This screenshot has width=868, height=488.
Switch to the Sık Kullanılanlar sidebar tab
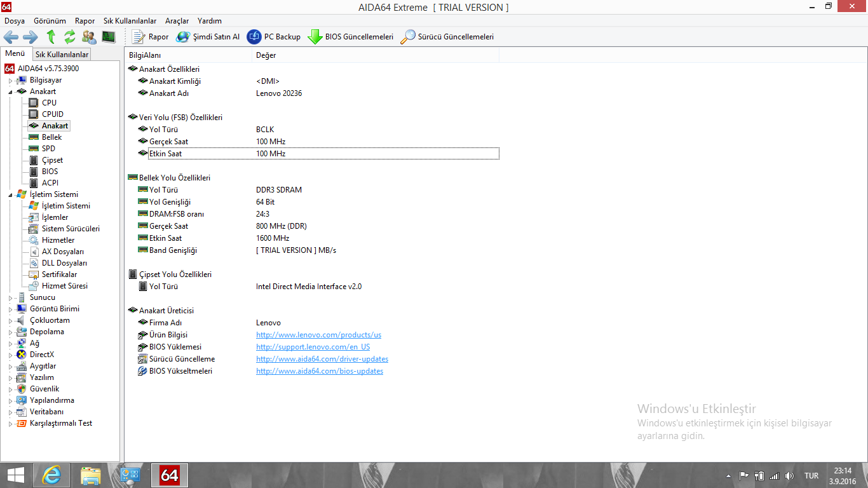[61, 55]
